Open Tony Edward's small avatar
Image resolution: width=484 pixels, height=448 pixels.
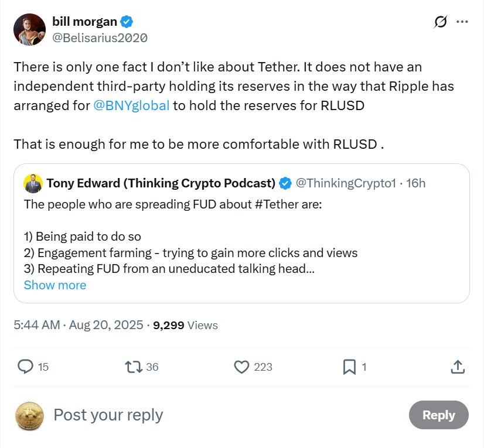[33, 183]
